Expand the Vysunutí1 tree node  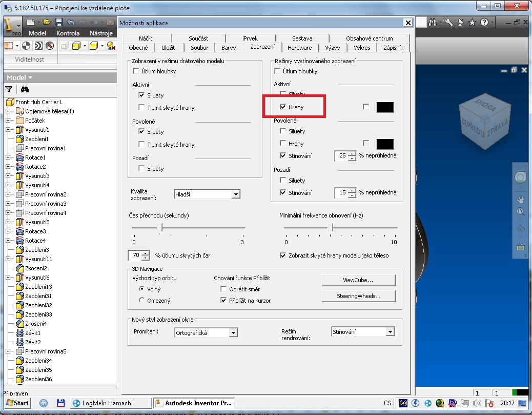(x=8, y=130)
